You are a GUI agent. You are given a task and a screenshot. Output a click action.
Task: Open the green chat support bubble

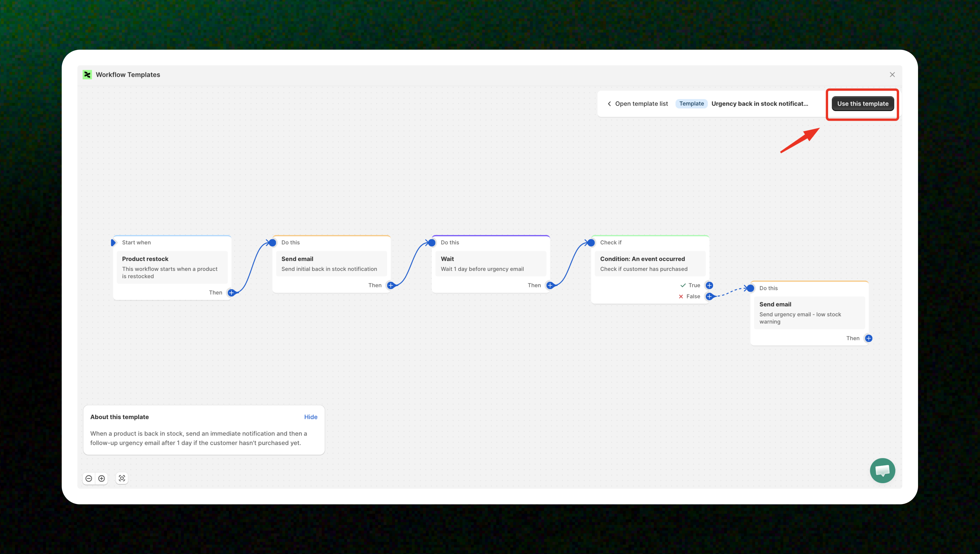coord(882,470)
